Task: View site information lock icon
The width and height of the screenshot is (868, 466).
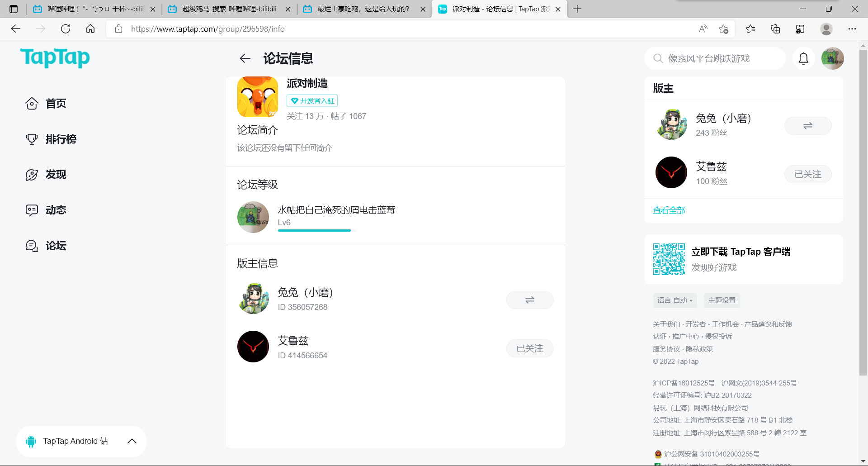Action: pyautogui.click(x=118, y=29)
